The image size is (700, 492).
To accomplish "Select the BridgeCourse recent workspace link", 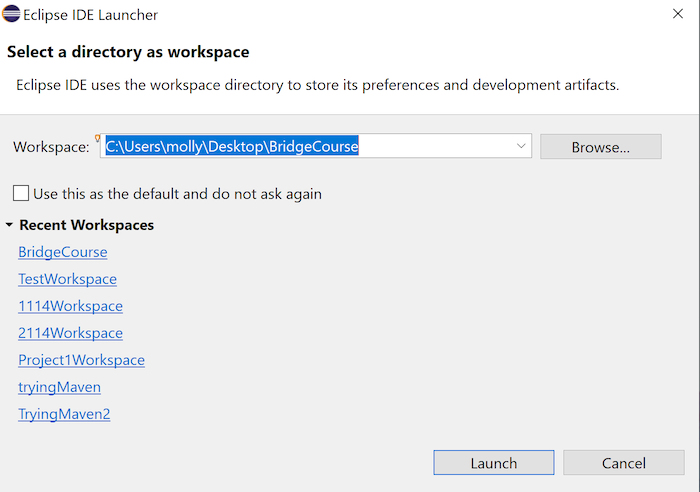I will (x=62, y=252).
